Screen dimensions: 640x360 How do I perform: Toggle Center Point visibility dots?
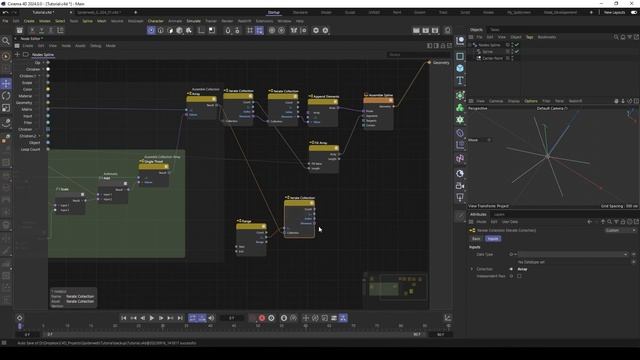(512, 58)
